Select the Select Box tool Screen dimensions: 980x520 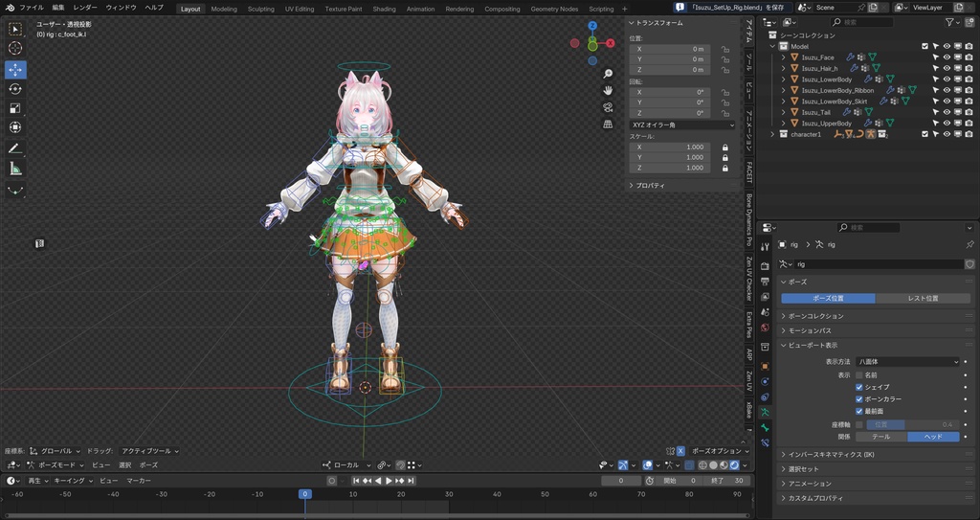tap(15, 30)
